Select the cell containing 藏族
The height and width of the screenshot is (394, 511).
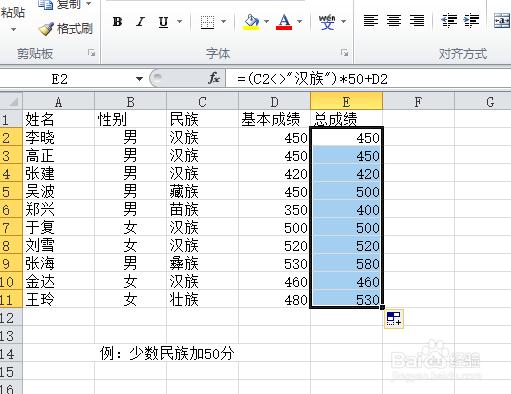[202, 191]
